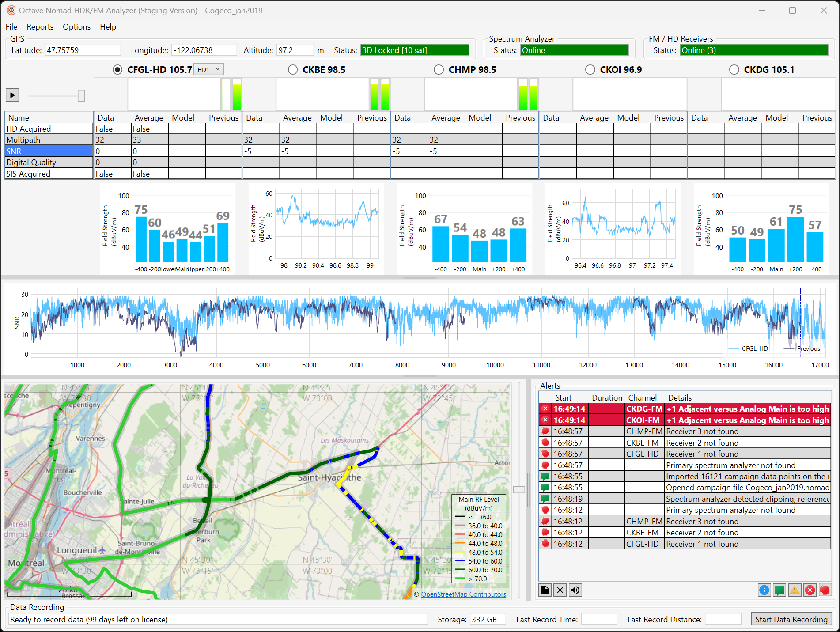Click the alerts log document icon

545,590
